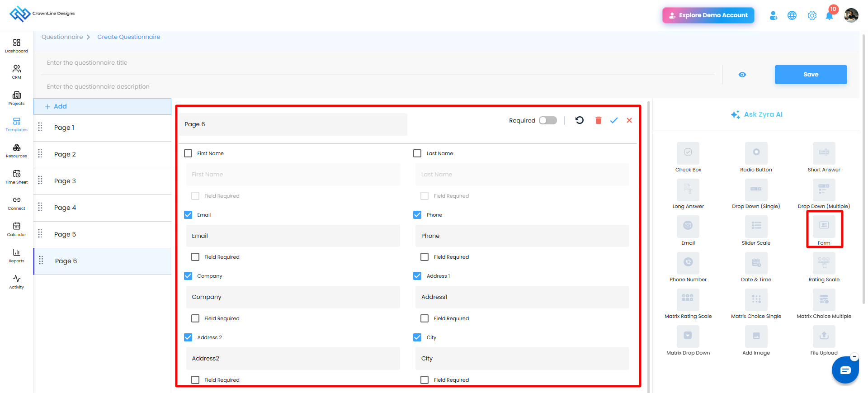Click the Save button

(x=811, y=75)
